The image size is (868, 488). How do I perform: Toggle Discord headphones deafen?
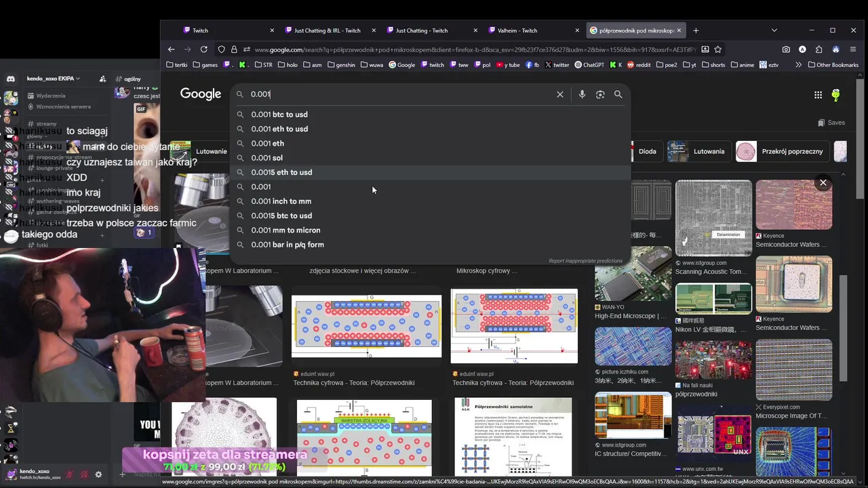click(84, 474)
